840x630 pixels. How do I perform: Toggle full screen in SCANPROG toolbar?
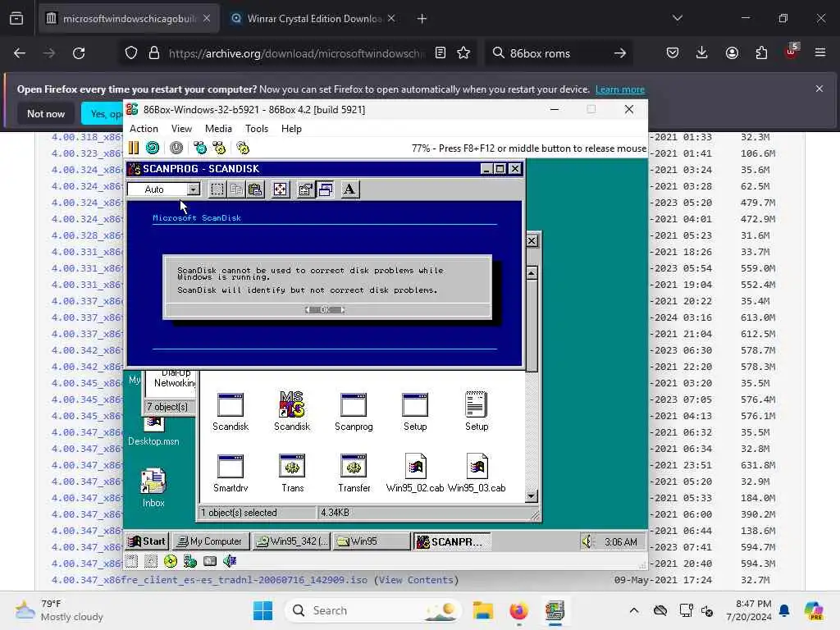click(x=281, y=189)
